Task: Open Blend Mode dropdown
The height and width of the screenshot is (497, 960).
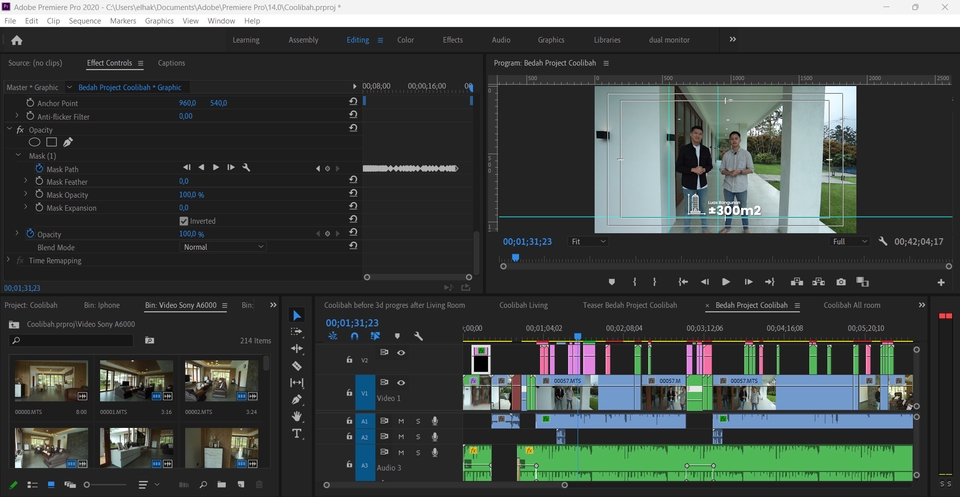Action: (x=223, y=247)
